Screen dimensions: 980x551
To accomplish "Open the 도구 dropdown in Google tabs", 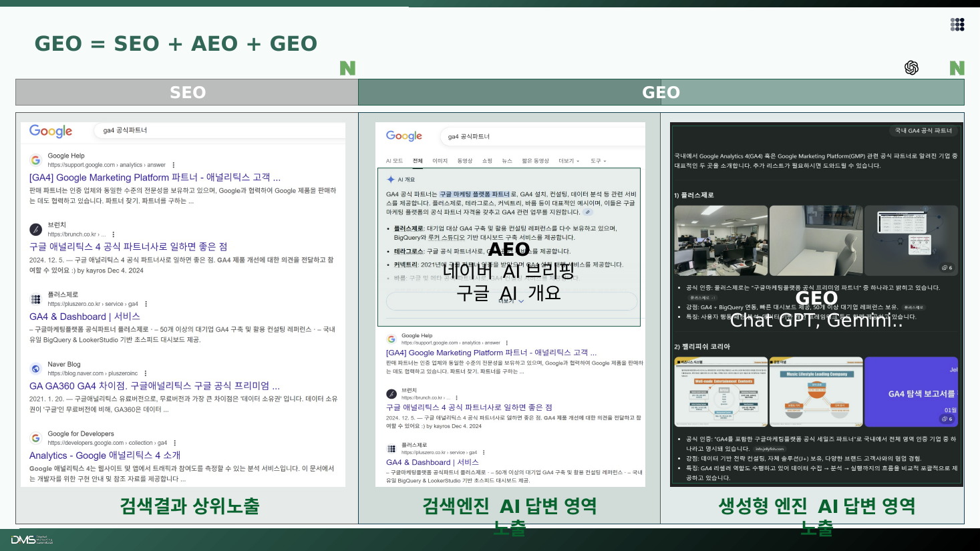I will 598,161.
